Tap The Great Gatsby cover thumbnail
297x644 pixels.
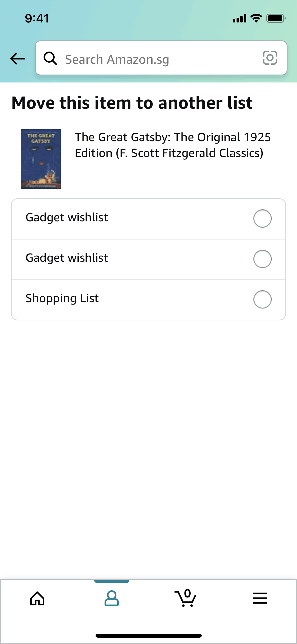41,159
